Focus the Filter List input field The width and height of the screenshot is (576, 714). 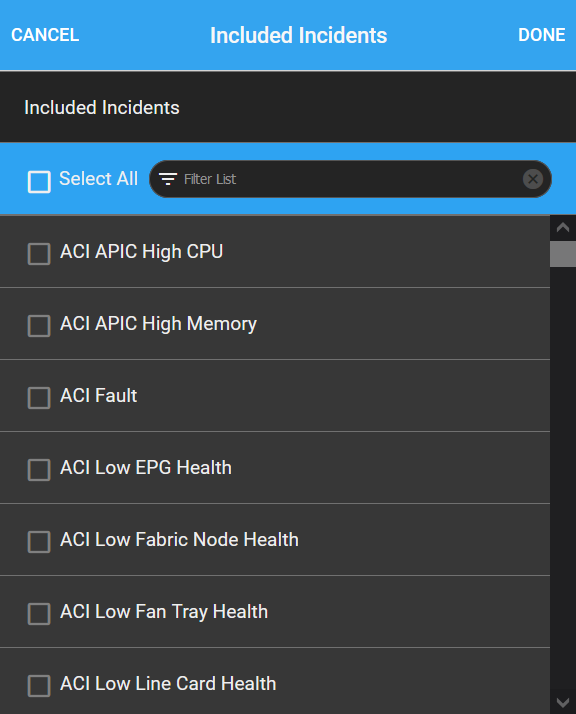click(351, 179)
